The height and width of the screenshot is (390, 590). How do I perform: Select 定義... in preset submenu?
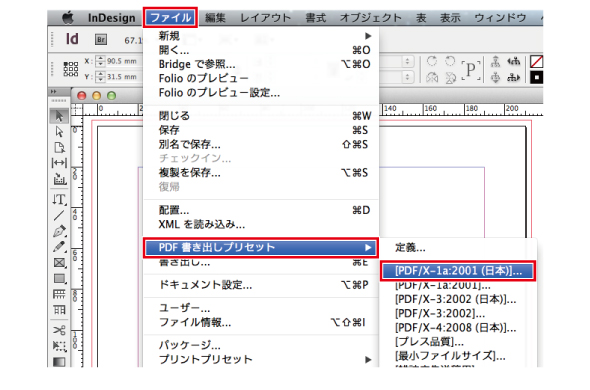458,248
